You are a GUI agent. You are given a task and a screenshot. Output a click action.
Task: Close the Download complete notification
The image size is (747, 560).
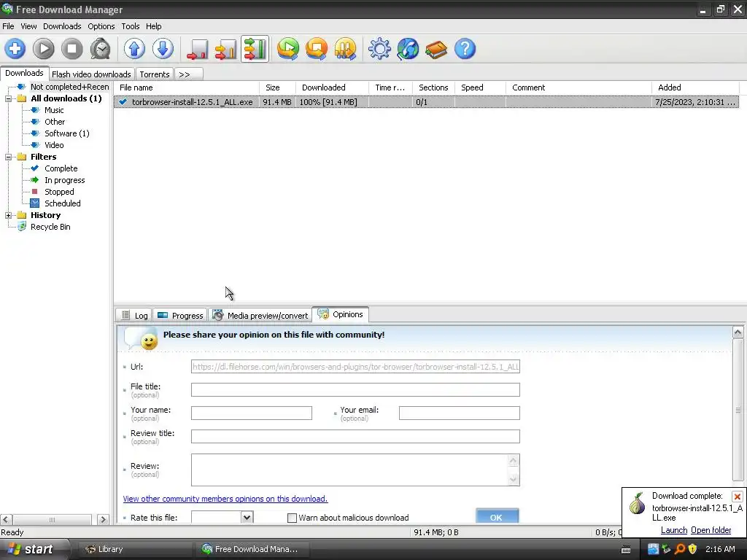point(737,497)
